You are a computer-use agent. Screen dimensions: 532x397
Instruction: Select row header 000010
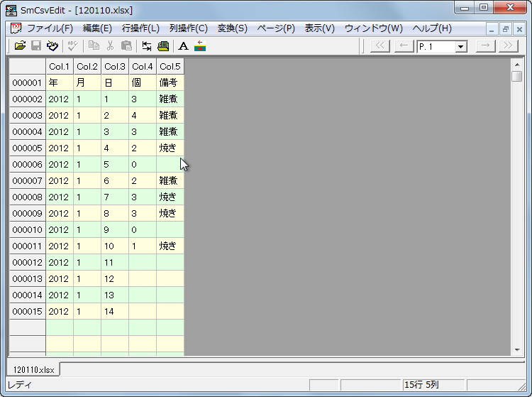click(x=27, y=229)
